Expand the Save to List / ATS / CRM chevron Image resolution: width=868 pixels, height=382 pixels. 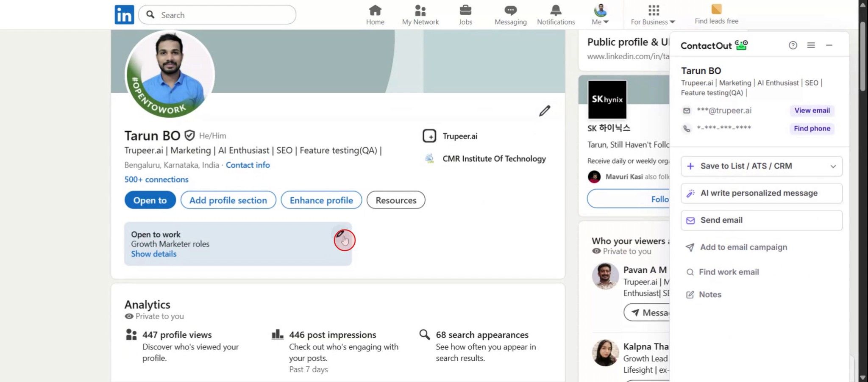(x=833, y=166)
